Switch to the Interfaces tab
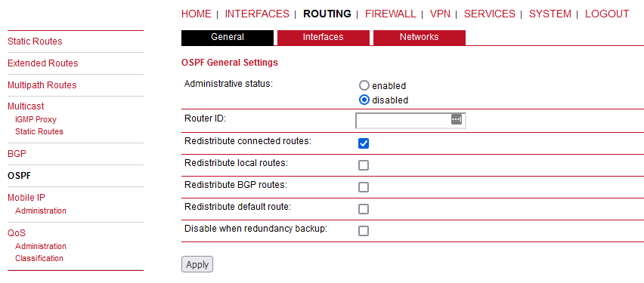644x283 pixels. tap(324, 37)
